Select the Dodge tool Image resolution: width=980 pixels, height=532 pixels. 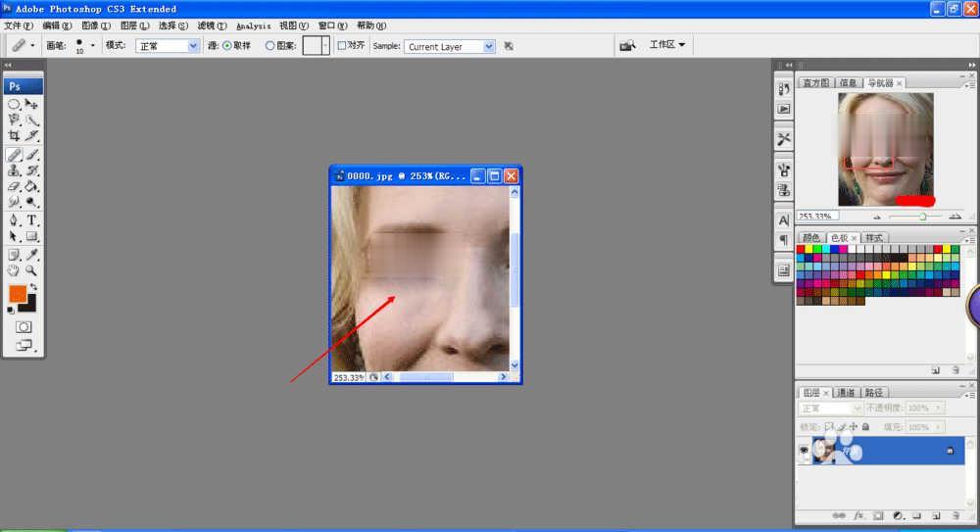click(31, 202)
